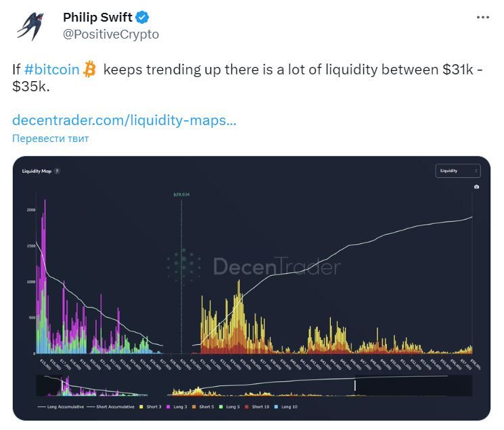Screen dimensions: 504x430
Task: Open the decentrader.com liquidity-maps link
Action: (124, 121)
